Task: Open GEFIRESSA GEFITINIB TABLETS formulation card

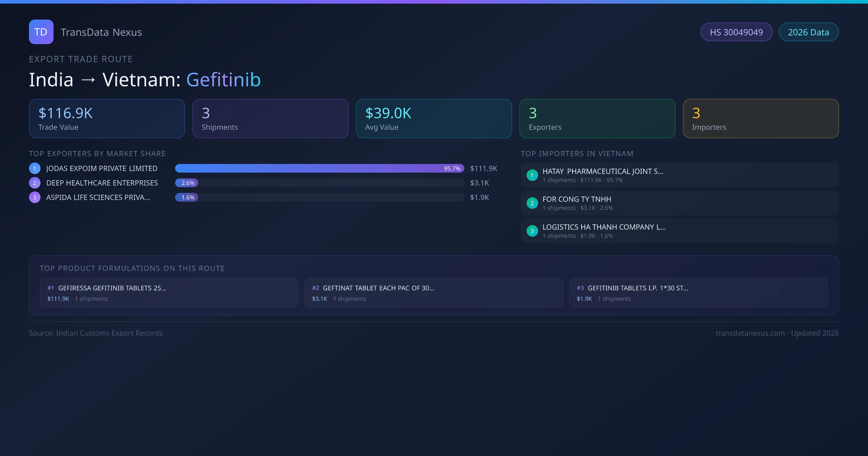Action: [169, 293]
